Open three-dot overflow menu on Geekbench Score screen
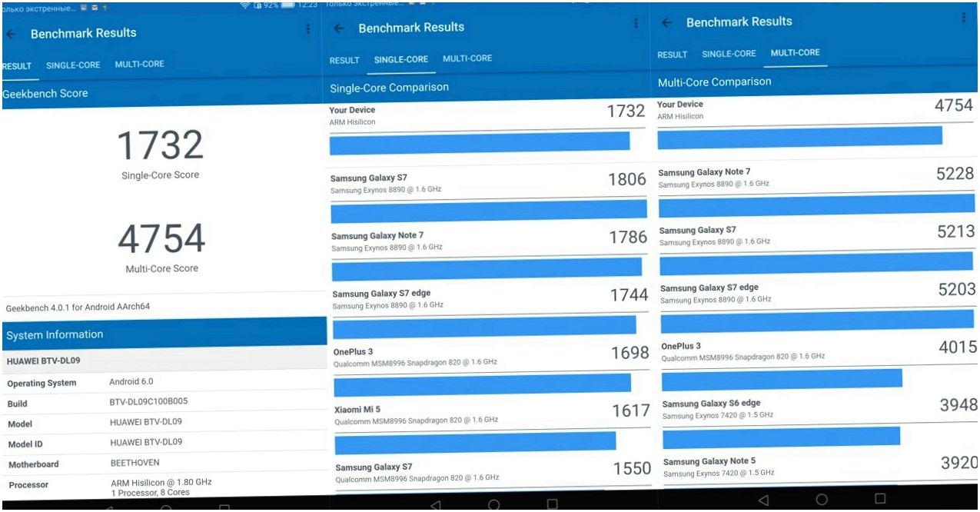This screenshot has height=512, width=980. pyautogui.click(x=308, y=29)
